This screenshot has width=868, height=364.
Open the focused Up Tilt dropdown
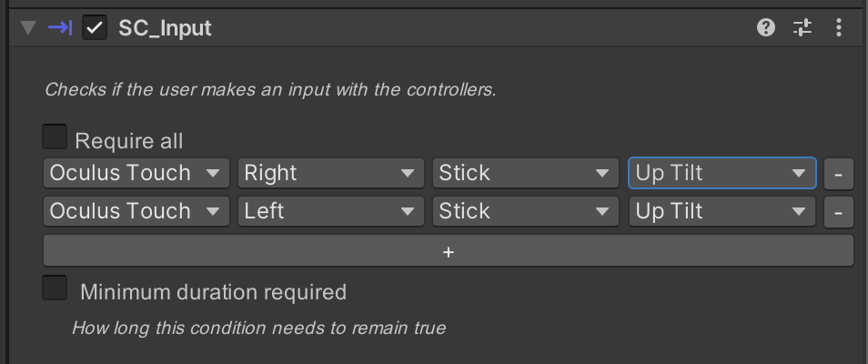click(722, 173)
